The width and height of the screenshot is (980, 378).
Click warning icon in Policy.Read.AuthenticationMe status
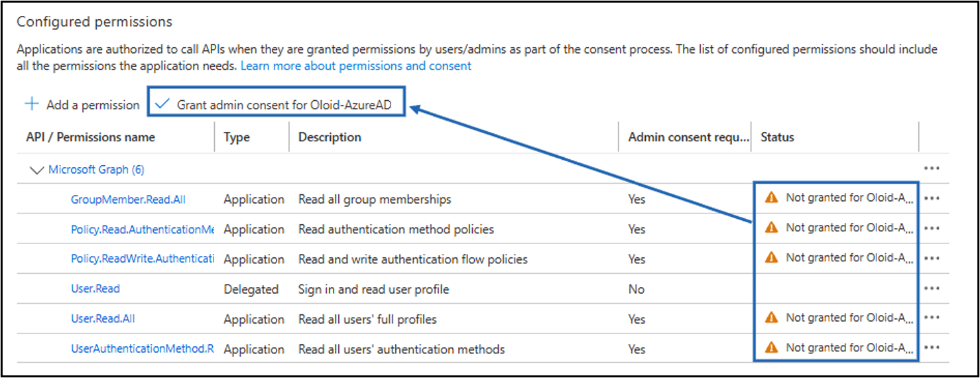click(770, 227)
